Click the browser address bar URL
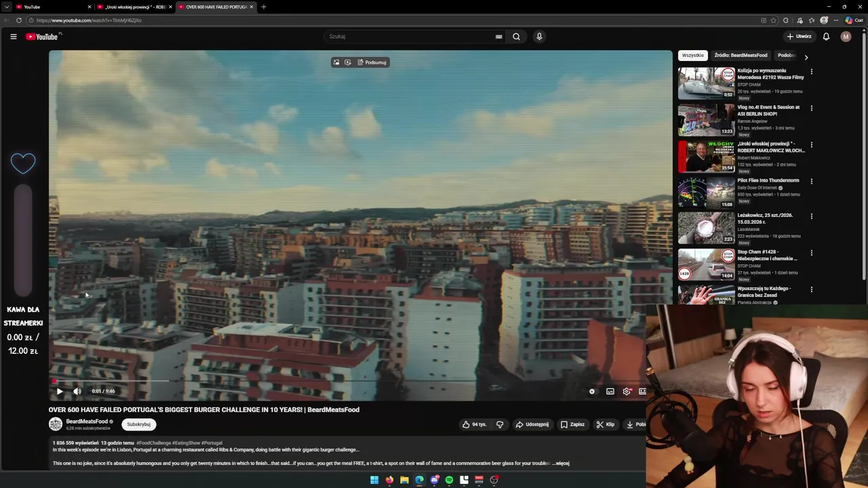Viewport: 868px width, 488px height. pyautogui.click(x=89, y=20)
